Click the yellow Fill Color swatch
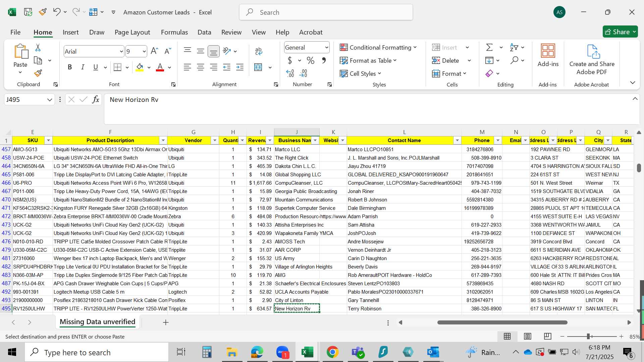 tap(140, 67)
